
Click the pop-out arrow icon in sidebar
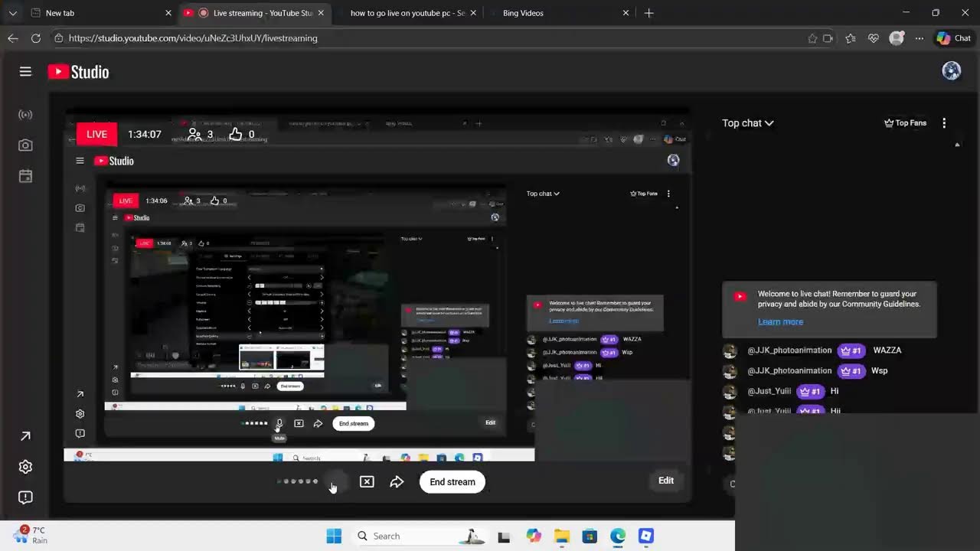point(25,436)
